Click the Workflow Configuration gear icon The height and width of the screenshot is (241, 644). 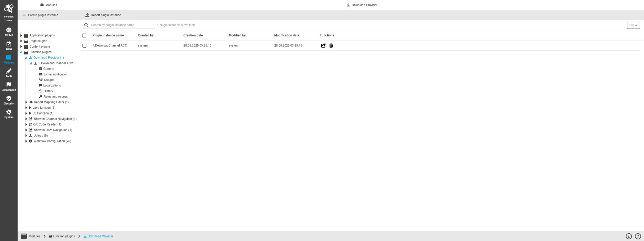(31, 141)
